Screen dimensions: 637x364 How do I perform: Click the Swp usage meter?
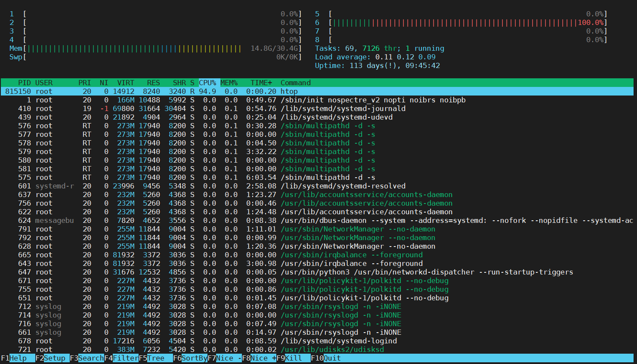155,57
